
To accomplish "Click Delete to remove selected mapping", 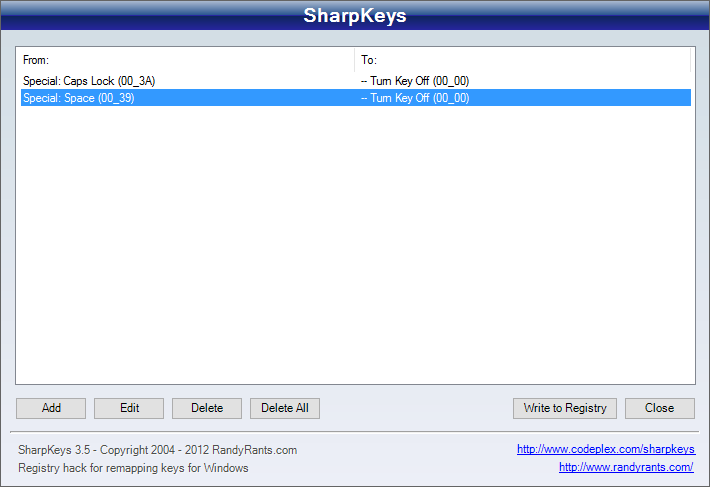I will tap(207, 408).
